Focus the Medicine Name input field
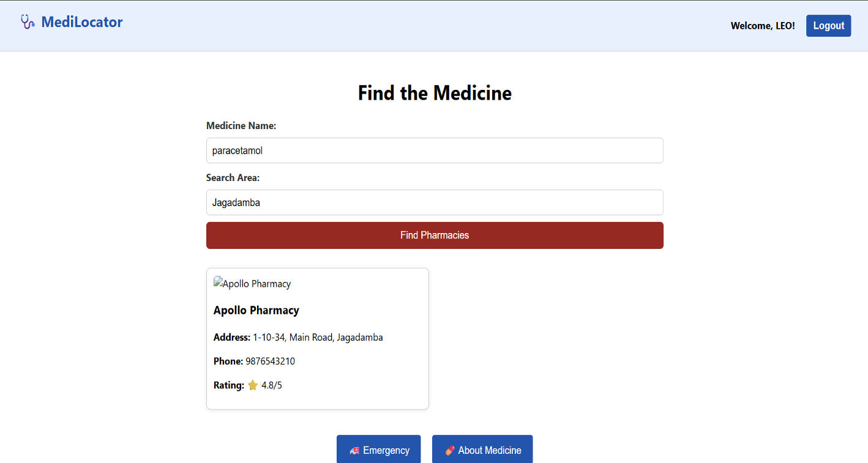The image size is (868, 463). (x=435, y=150)
